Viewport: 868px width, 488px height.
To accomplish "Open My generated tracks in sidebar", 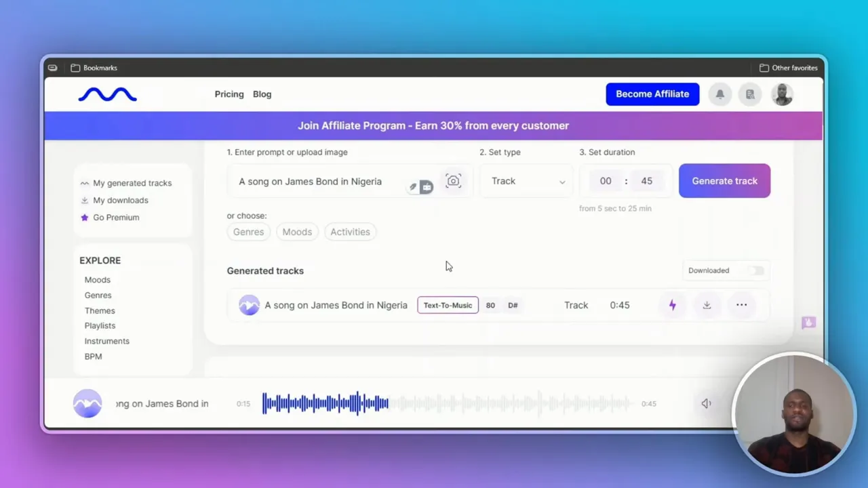I will click(x=132, y=183).
